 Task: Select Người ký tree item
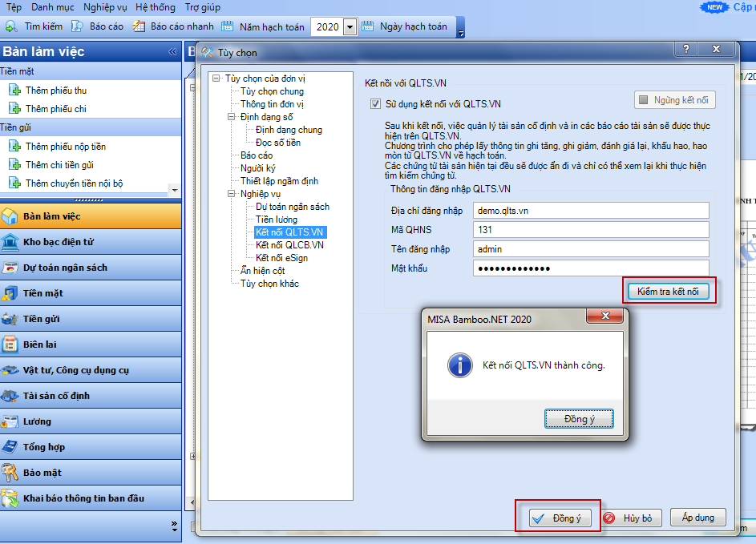coord(258,168)
